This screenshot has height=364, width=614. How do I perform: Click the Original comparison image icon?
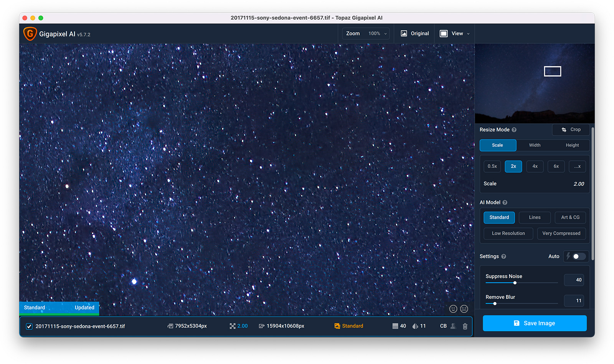pyautogui.click(x=404, y=33)
